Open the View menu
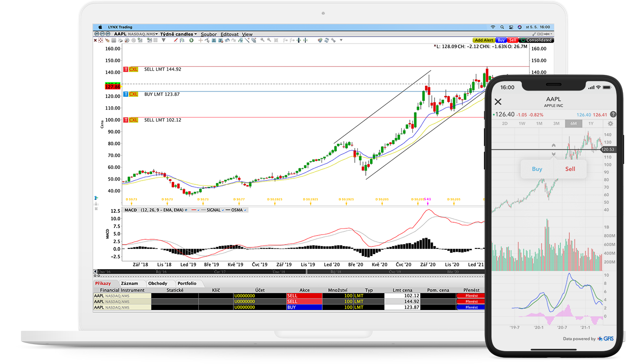The image size is (630, 364). point(247,34)
